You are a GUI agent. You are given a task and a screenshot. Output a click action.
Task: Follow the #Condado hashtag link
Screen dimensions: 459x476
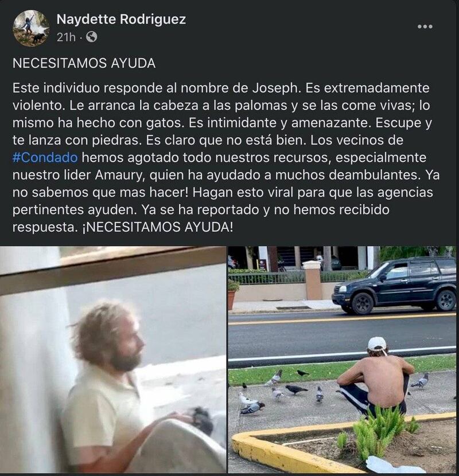point(45,158)
